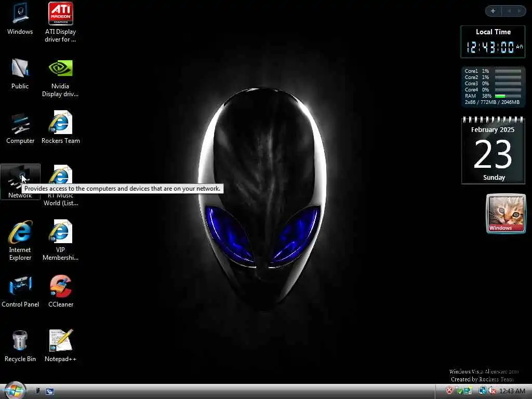Select the Control Panel desktop icon

click(20, 291)
